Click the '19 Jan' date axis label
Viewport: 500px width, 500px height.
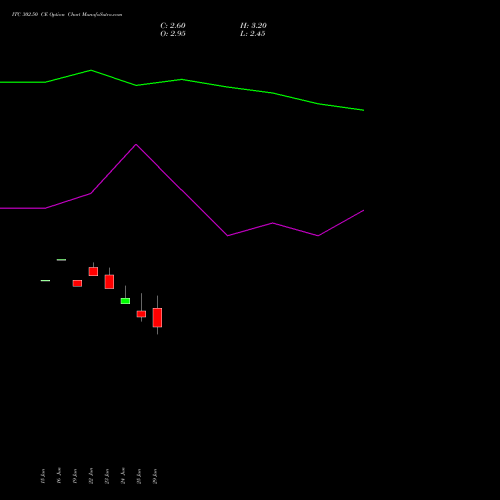click(75, 476)
